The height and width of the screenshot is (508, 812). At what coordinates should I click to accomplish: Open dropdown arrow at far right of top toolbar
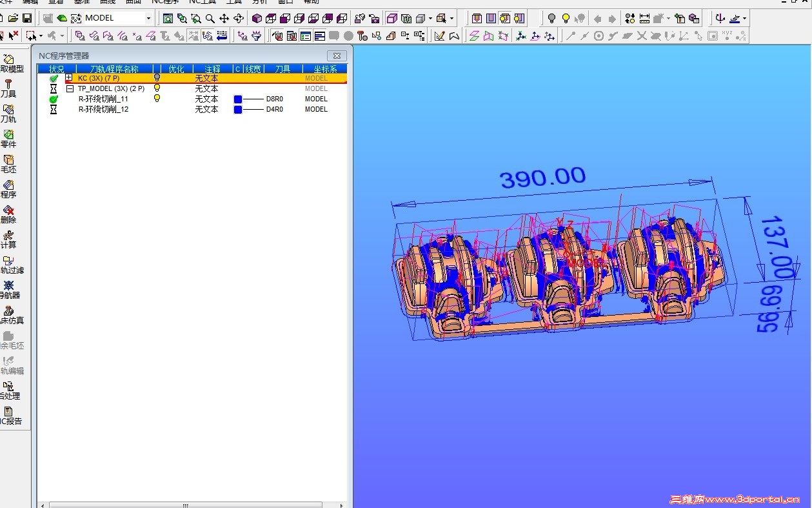[x=745, y=19]
